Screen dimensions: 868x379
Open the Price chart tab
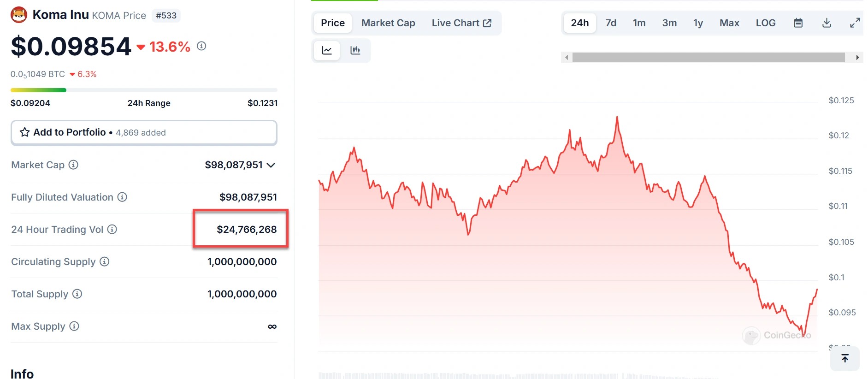[332, 23]
